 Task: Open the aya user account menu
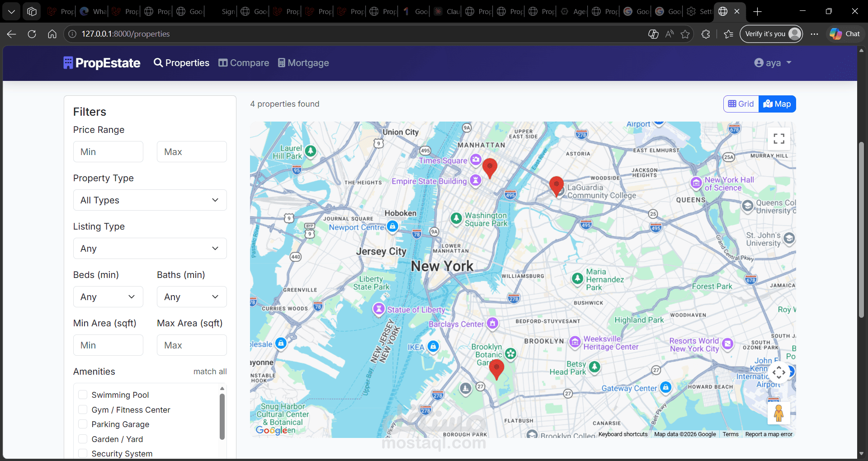(773, 63)
